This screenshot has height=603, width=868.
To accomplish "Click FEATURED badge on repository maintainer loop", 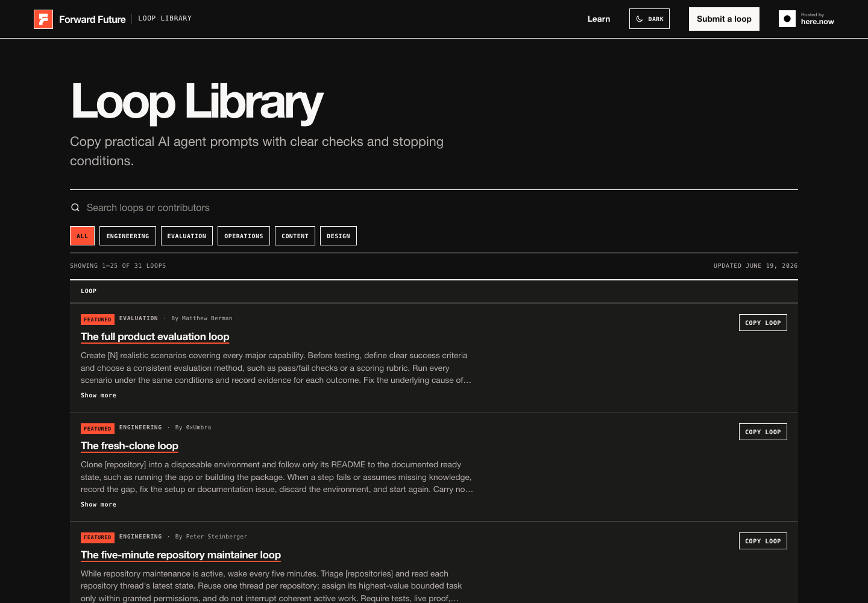I will [x=98, y=537].
